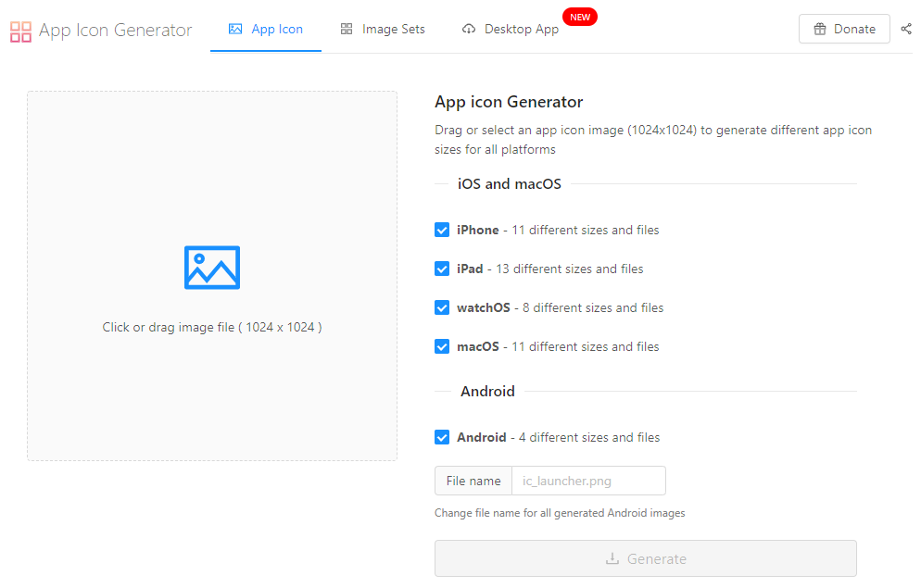Click the ic_launcher.png file name field
This screenshot has width=921, height=588.
(588, 482)
